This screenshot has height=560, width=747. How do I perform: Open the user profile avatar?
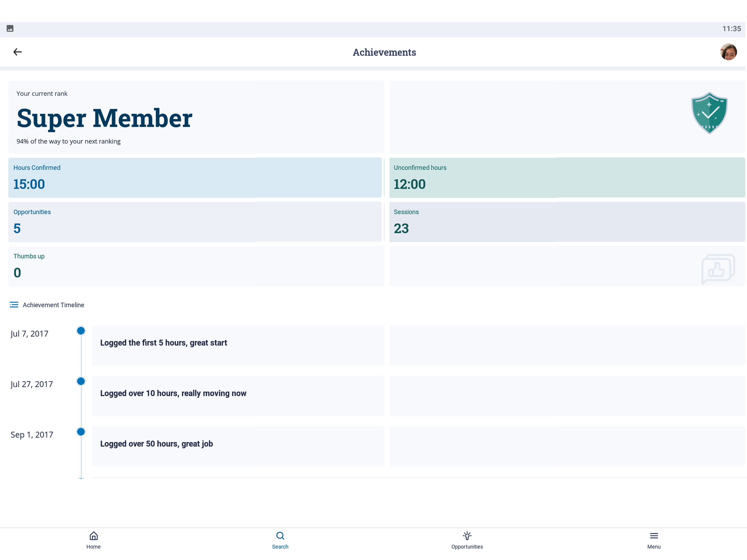click(x=728, y=52)
